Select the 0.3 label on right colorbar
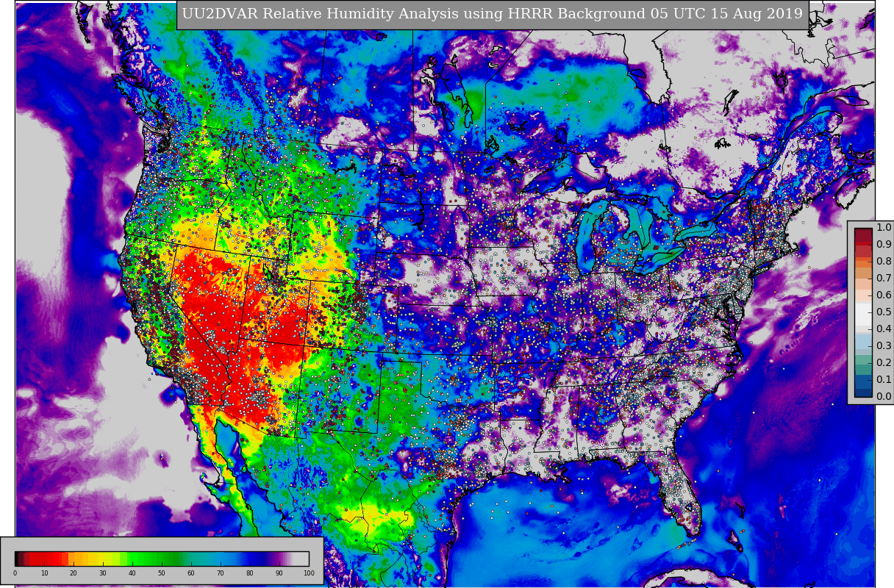 [884, 345]
